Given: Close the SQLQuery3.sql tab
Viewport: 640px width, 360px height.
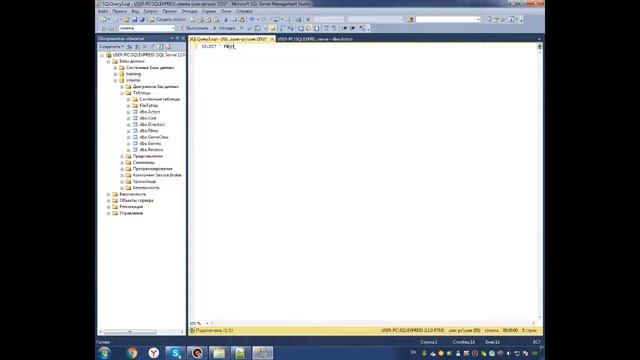Looking at the screenshot, I should pos(272,39).
